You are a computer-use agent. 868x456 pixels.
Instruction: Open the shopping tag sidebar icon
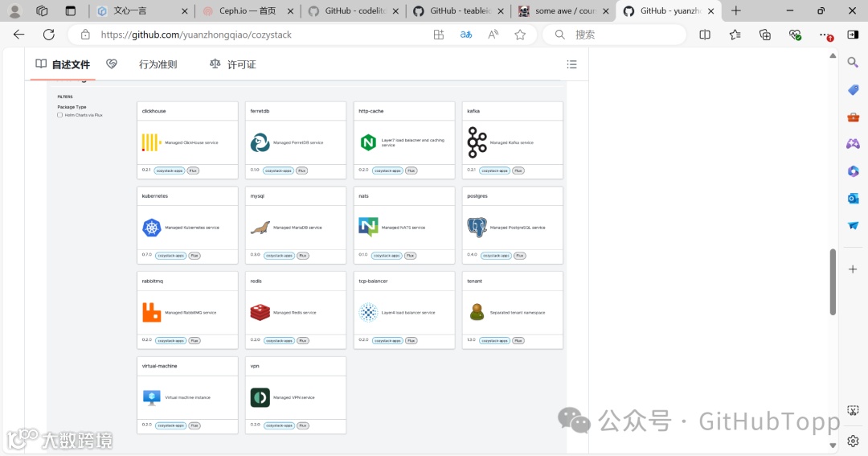[x=853, y=90]
